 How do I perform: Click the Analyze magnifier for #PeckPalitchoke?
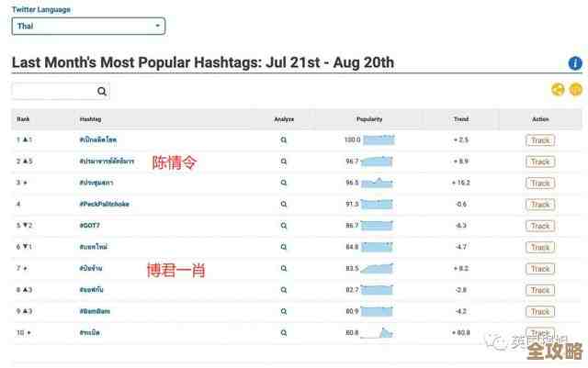[x=284, y=205]
